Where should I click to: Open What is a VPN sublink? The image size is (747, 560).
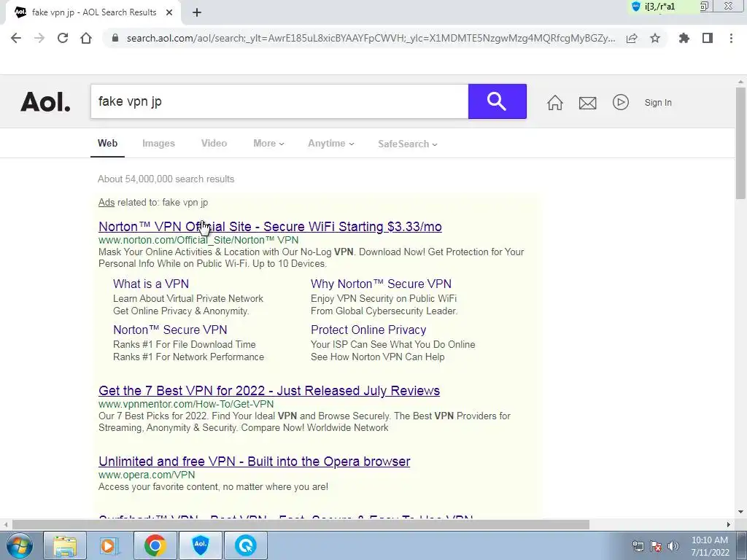151,284
